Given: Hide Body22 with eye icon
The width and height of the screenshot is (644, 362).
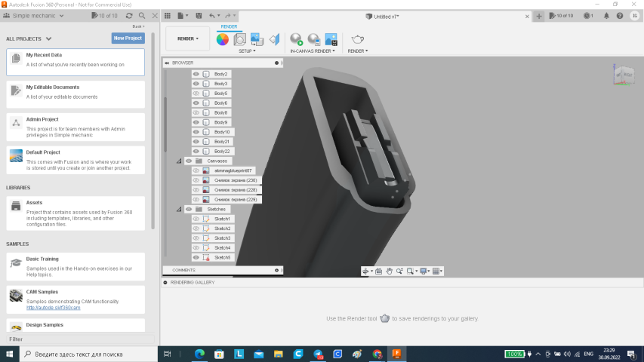Looking at the screenshot, I should click(196, 152).
